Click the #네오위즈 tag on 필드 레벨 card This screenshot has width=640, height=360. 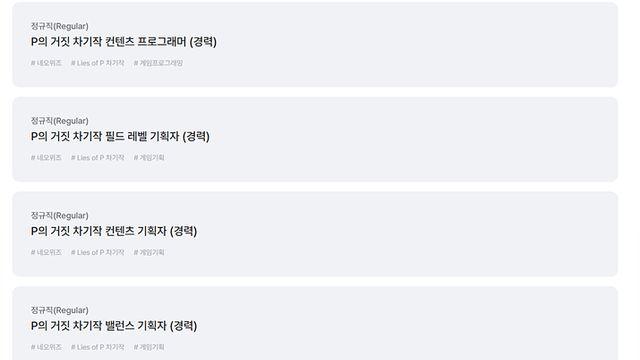tap(46, 158)
